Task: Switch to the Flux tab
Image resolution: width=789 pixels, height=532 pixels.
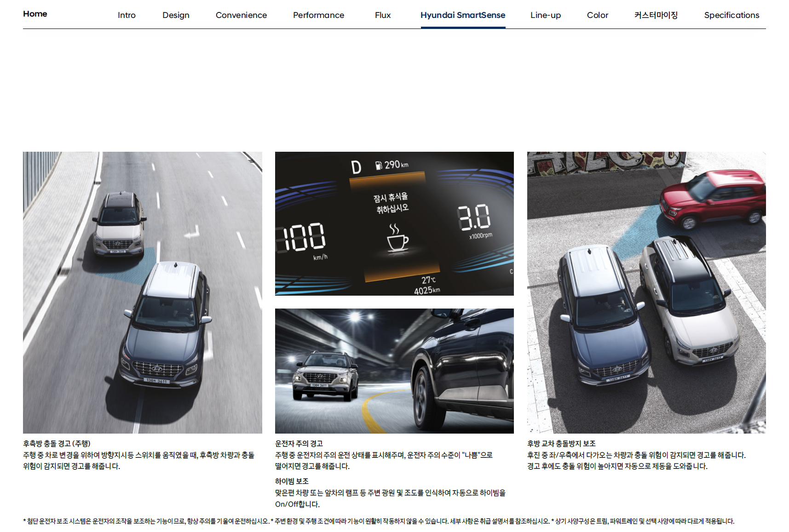Action: point(383,15)
